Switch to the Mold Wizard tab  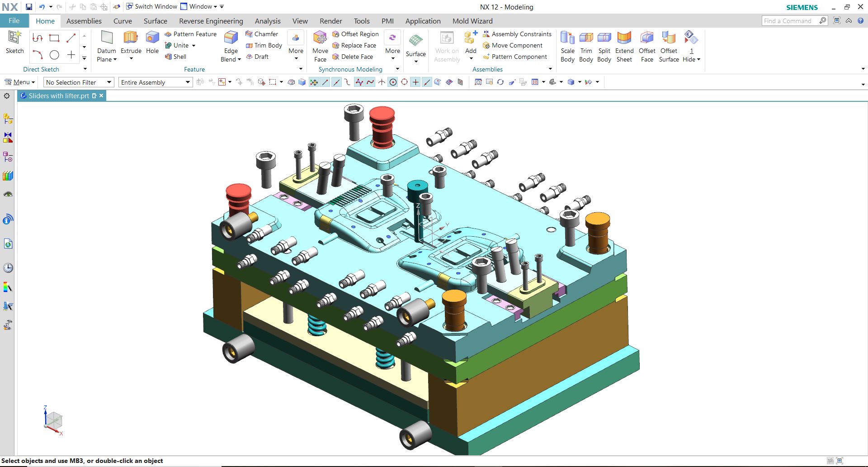(472, 21)
